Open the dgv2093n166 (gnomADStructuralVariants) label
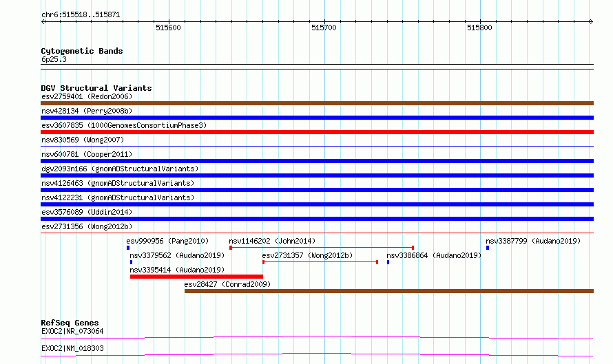This screenshot has height=364, width=613. pos(120,169)
